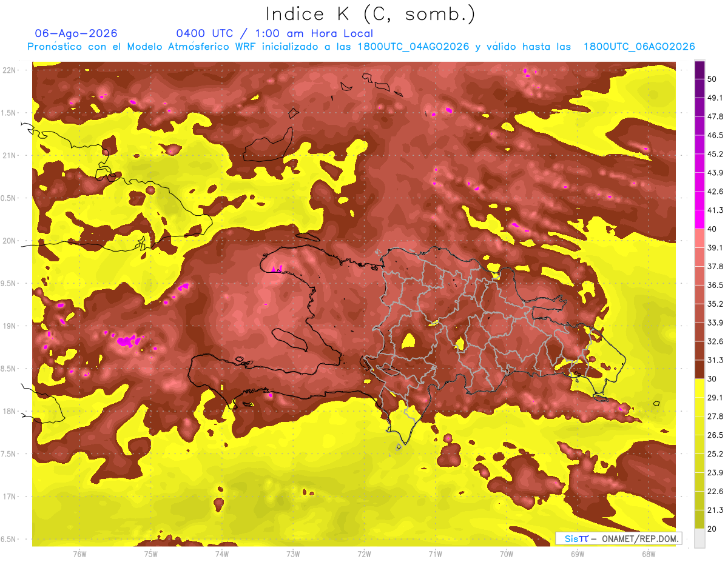This screenshot has height=562, width=728.
Task: Click the '0400 UTC / 1:00 am Hora Local' time
Action: pos(275,33)
